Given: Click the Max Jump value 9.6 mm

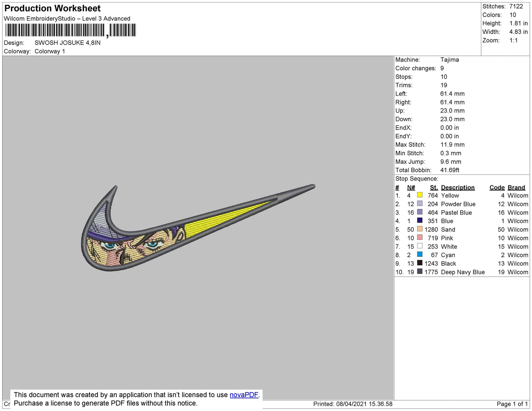Looking at the screenshot, I should pyautogui.click(x=451, y=162).
